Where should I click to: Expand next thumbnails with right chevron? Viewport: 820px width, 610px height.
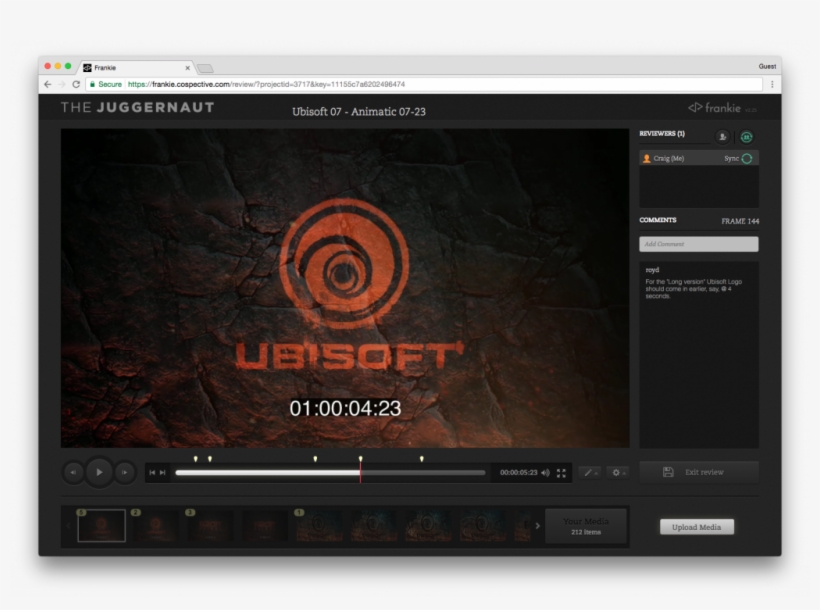pyautogui.click(x=537, y=526)
